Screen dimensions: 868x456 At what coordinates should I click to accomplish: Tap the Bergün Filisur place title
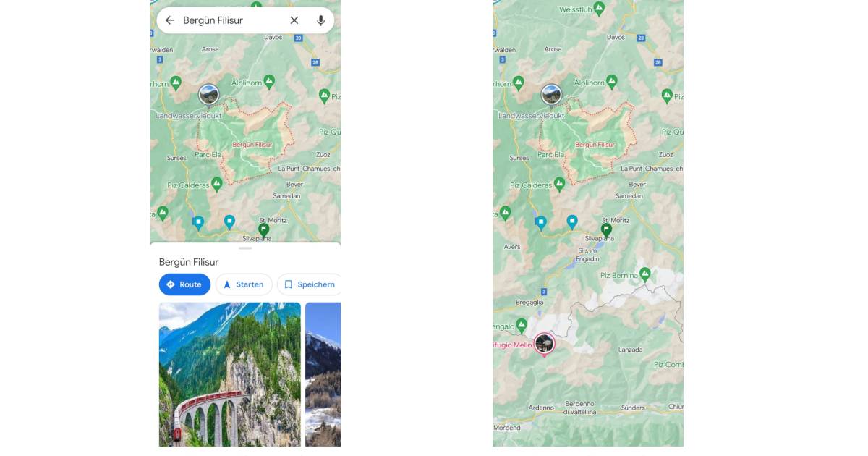pyautogui.click(x=189, y=262)
